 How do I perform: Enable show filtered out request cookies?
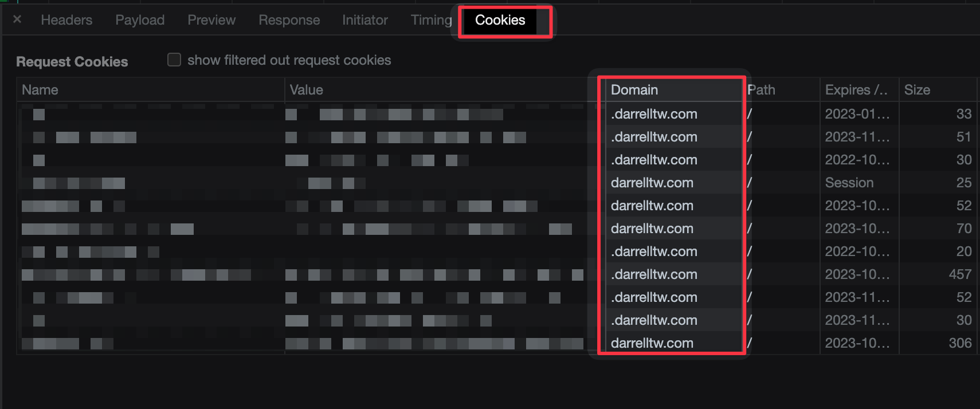coord(174,60)
